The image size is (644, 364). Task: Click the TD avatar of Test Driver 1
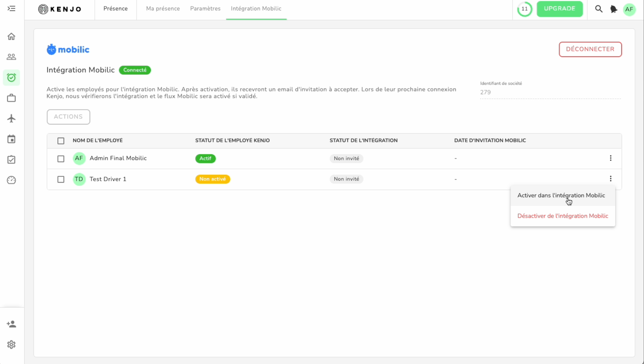(79, 179)
